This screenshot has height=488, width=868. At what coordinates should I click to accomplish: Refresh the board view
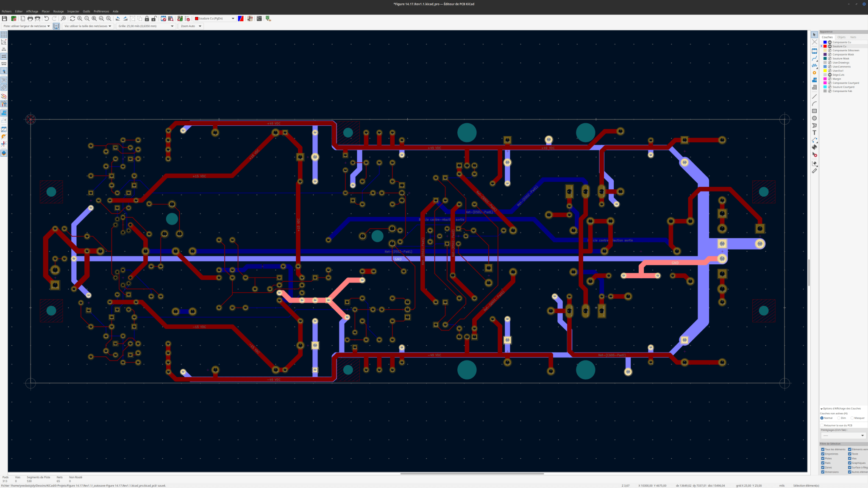tap(72, 19)
